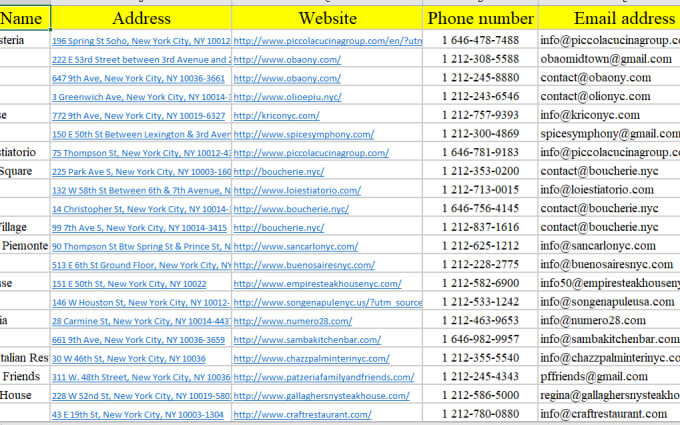The height and width of the screenshot is (425, 680).
Task: Select email cell info@loiestiatorio.com
Action: pos(609,190)
